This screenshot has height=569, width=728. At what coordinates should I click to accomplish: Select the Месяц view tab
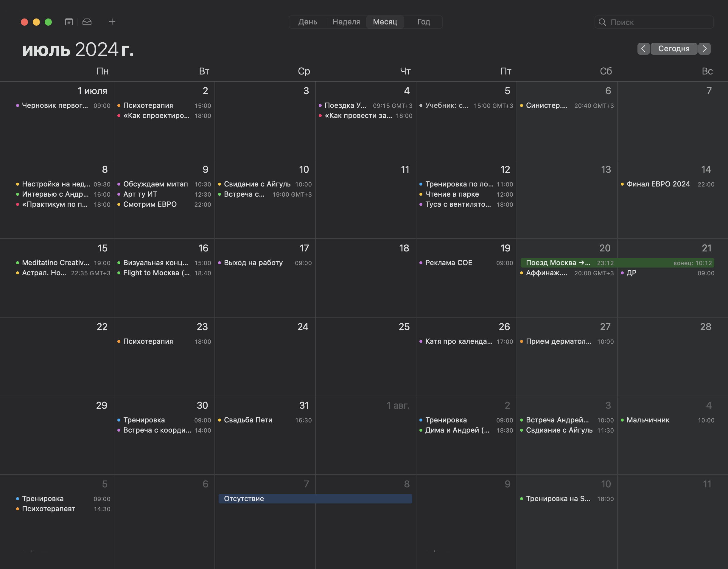(x=385, y=22)
